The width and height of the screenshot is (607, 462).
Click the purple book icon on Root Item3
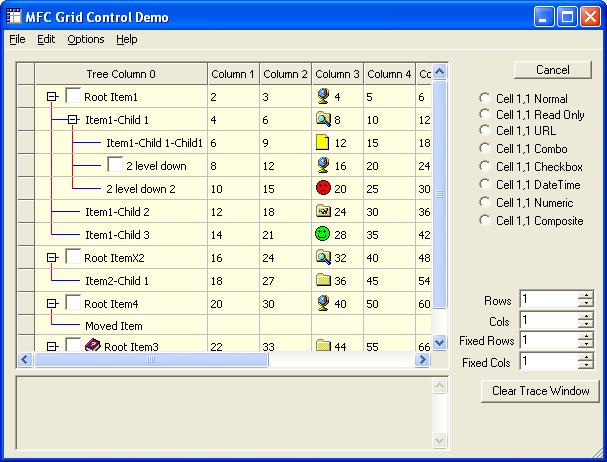click(93, 345)
